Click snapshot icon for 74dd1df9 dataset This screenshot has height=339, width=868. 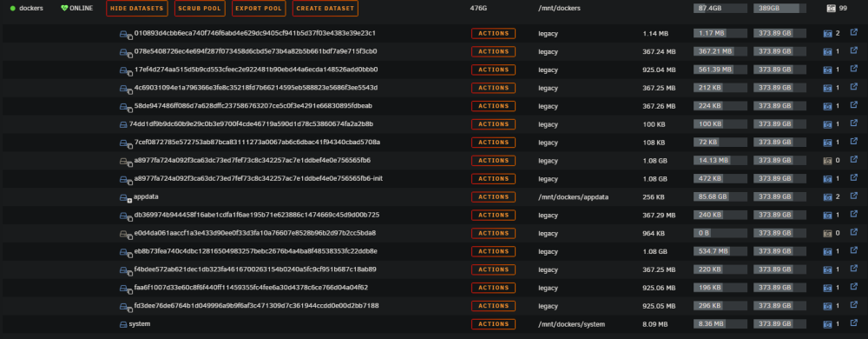(827, 124)
